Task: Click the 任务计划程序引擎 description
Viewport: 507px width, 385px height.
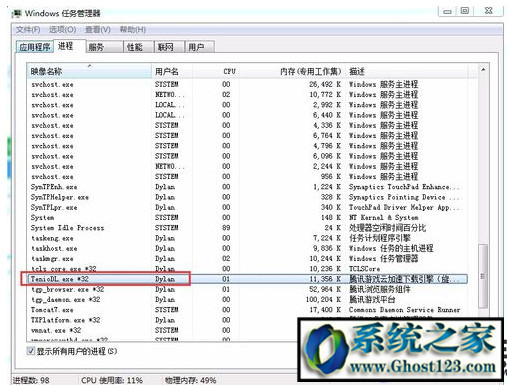Action: 380,238
